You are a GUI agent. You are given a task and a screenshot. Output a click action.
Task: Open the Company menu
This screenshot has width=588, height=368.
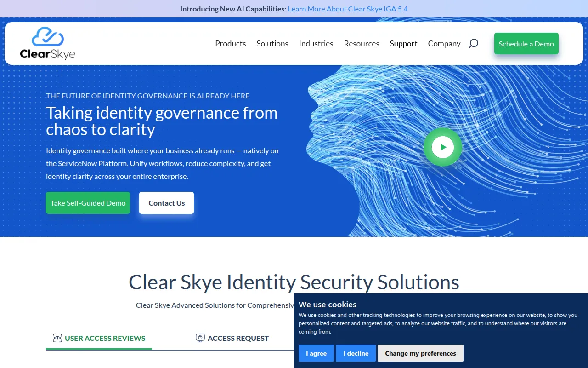coord(444,44)
